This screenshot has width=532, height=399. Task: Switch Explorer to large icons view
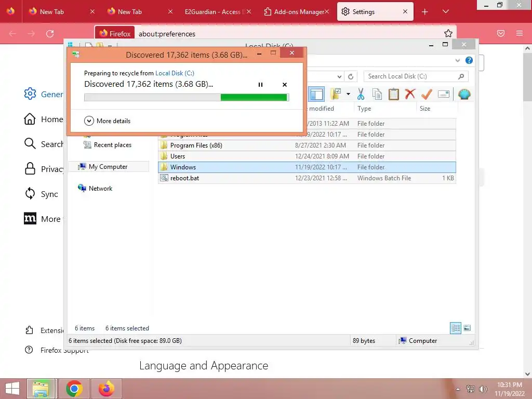click(467, 328)
